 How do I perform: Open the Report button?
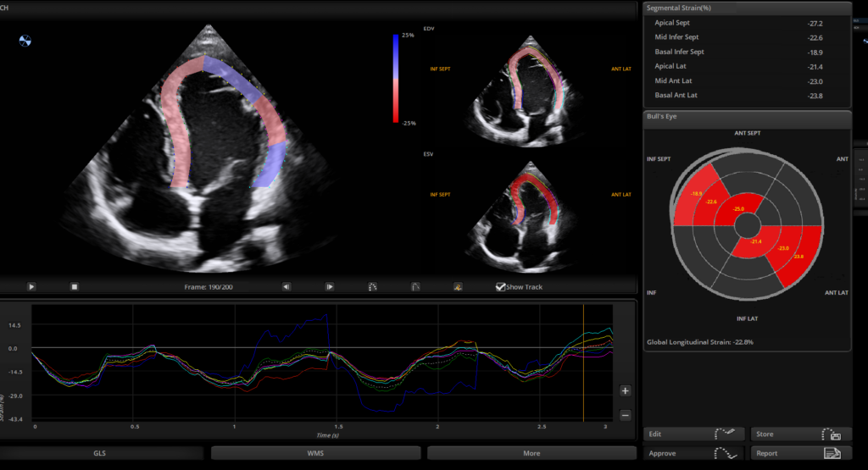pyautogui.click(x=800, y=453)
